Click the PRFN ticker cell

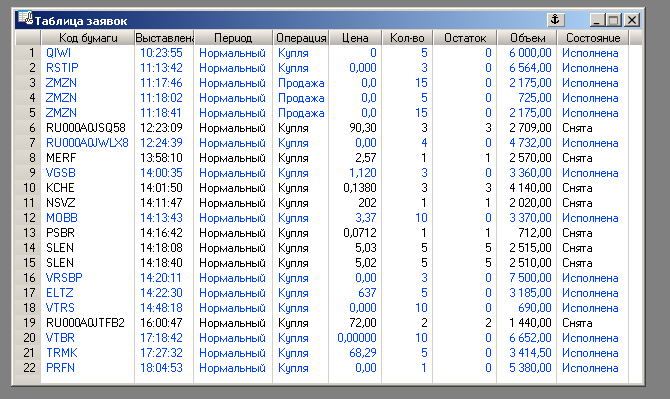coord(60,368)
